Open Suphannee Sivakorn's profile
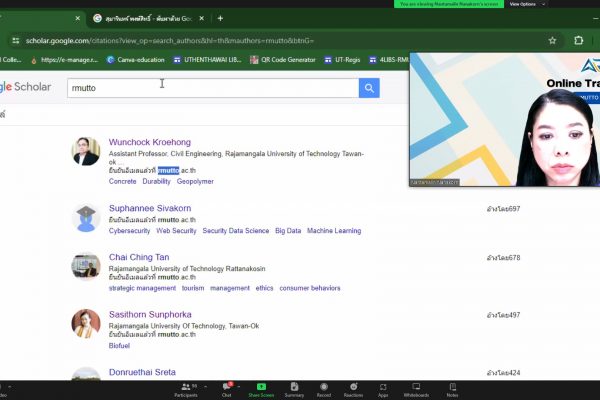Screen dimensions: 600x400 [150, 209]
